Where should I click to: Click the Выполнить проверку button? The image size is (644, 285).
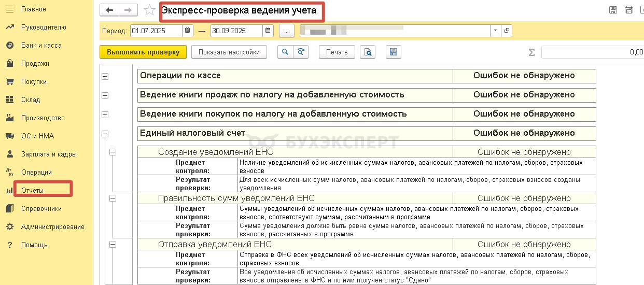[143, 52]
